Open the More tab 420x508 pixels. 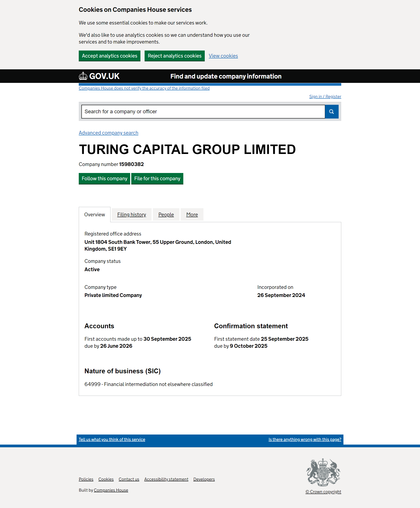(192, 215)
